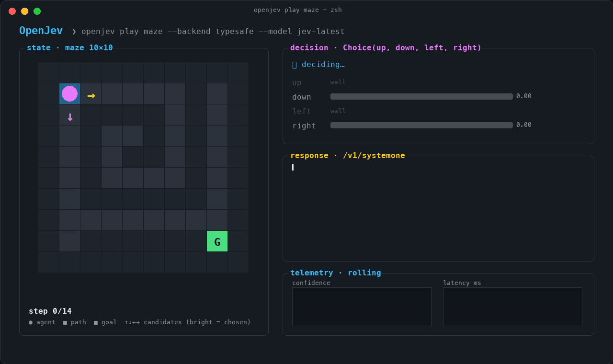Click the 'latency ms' chart label
This screenshot has width=613, height=364.
pos(462,283)
